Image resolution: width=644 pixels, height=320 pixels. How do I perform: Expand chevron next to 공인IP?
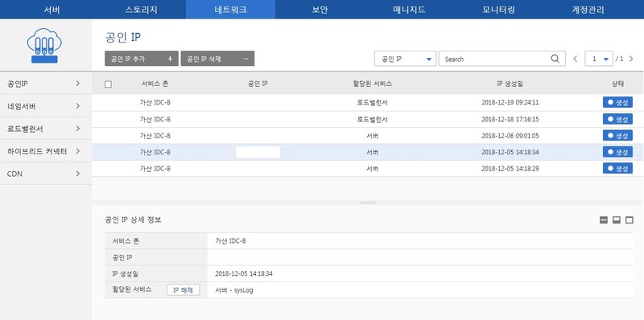pyautogui.click(x=78, y=84)
